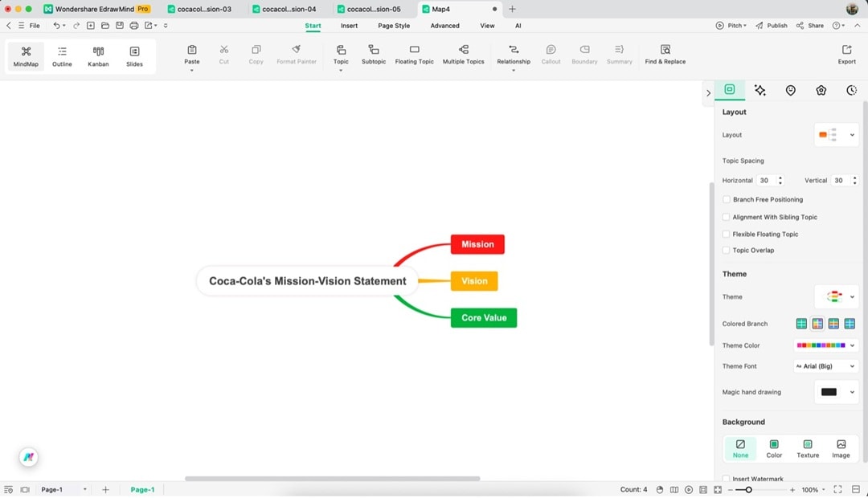Screen dimensions: 868x498
Task: Enable Flexible Floating Topic checkbox
Action: (727, 234)
